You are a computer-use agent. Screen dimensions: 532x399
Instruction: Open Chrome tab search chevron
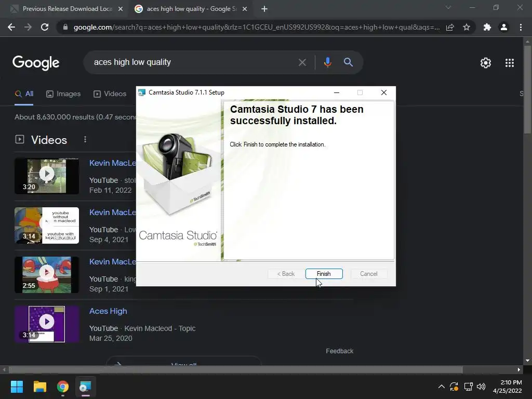tap(448, 7)
